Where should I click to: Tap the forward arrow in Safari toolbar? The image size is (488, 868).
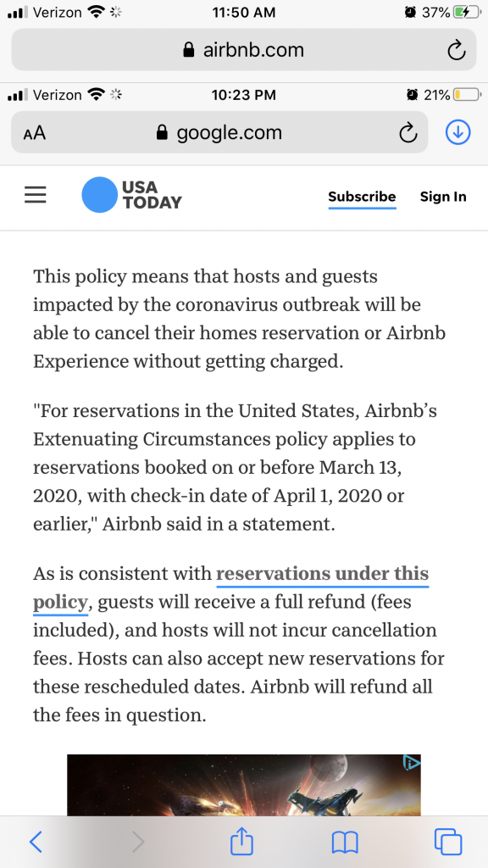click(x=138, y=842)
